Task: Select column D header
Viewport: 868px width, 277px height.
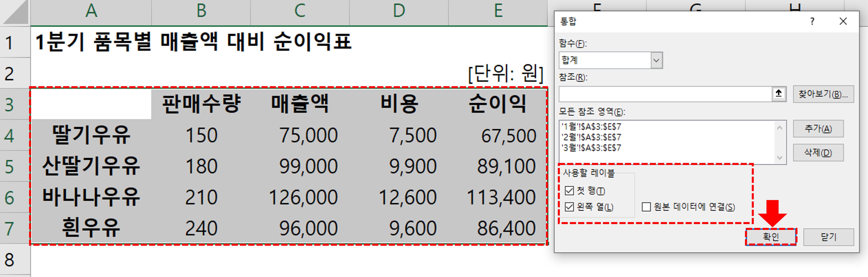Action: (399, 12)
